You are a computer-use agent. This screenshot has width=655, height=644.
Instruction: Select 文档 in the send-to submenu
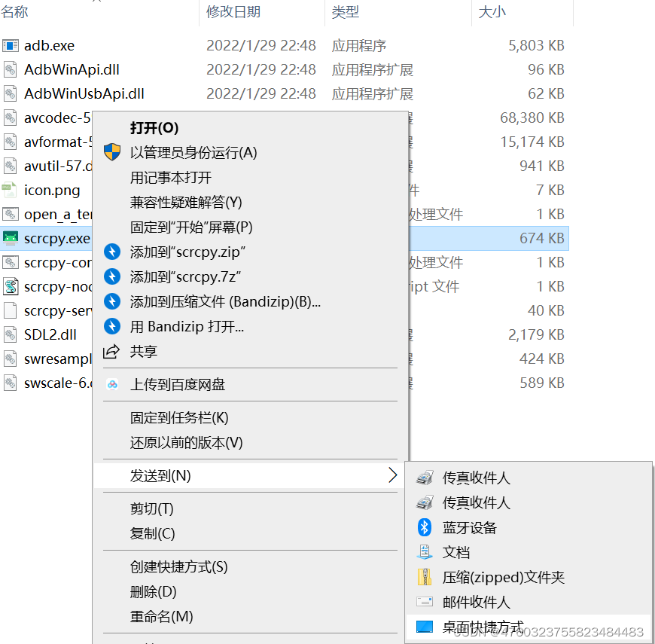point(456,552)
